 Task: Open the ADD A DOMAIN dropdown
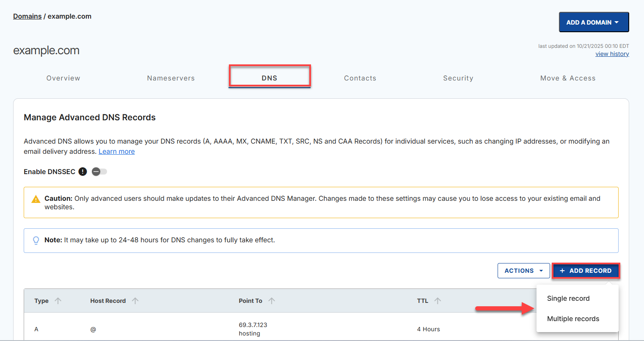click(594, 22)
